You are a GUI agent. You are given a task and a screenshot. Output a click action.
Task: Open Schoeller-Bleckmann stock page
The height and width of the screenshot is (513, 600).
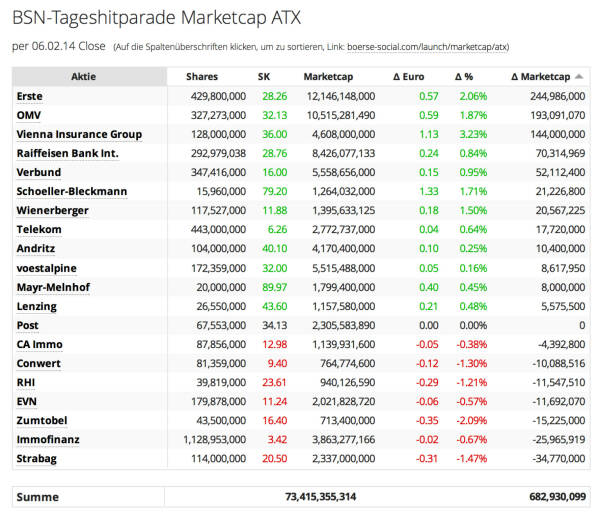coord(72,191)
